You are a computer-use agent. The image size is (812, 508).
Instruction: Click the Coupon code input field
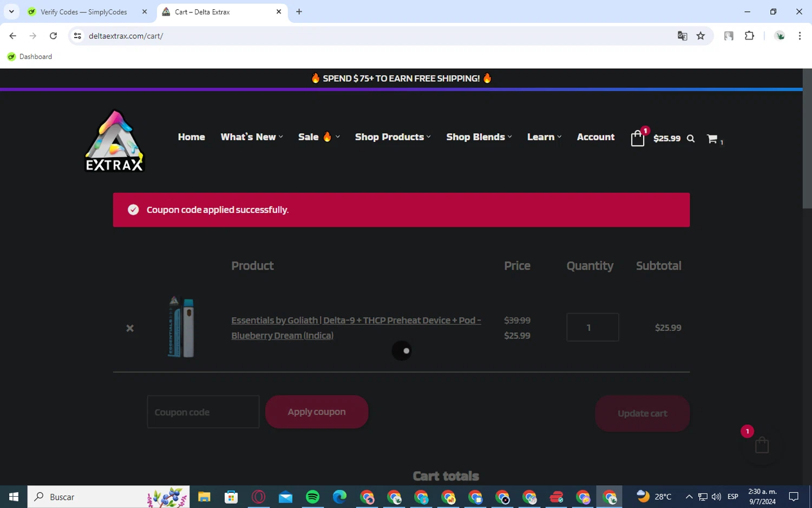203,412
